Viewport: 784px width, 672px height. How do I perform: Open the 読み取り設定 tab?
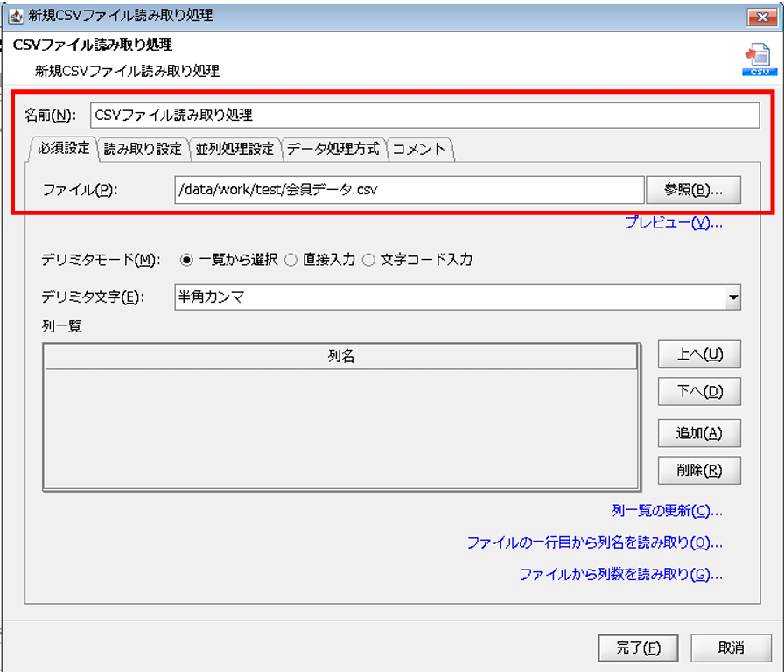click(x=143, y=149)
